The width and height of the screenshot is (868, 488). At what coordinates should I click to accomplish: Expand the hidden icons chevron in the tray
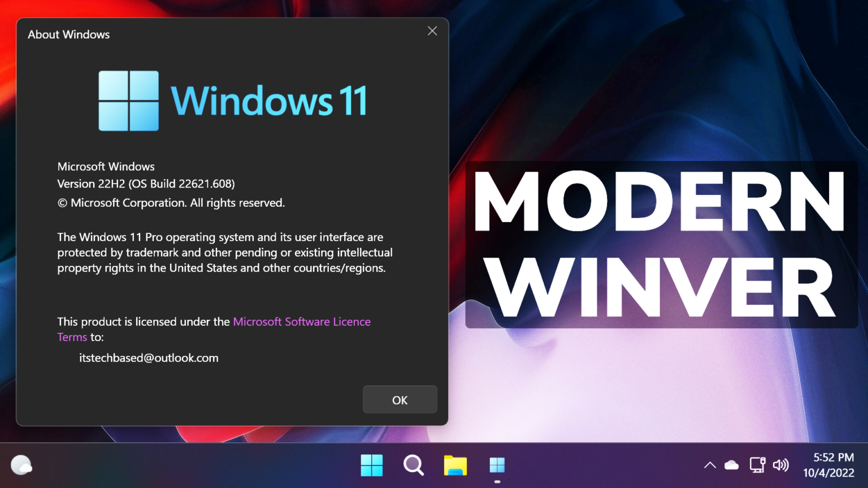[x=709, y=465]
